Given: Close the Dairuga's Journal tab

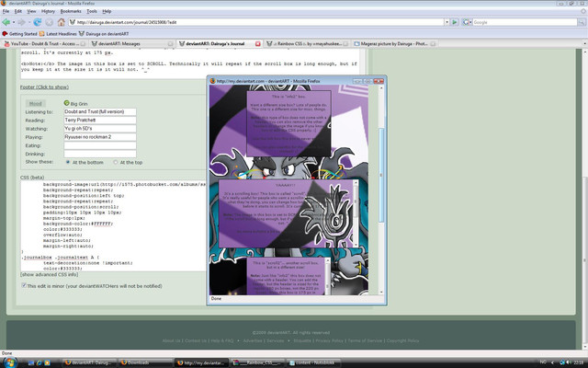Looking at the screenshot, I should [257, 44].
